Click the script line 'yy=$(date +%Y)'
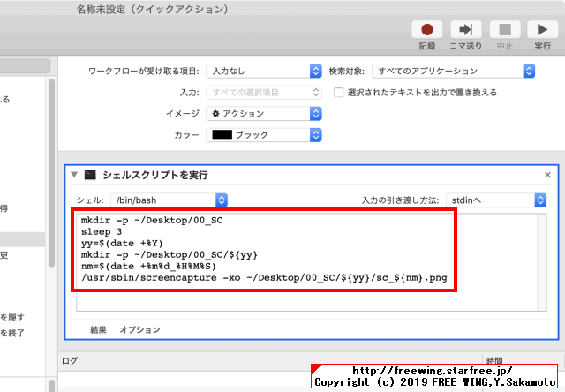The image size is (565, 392). click(122, 243)
